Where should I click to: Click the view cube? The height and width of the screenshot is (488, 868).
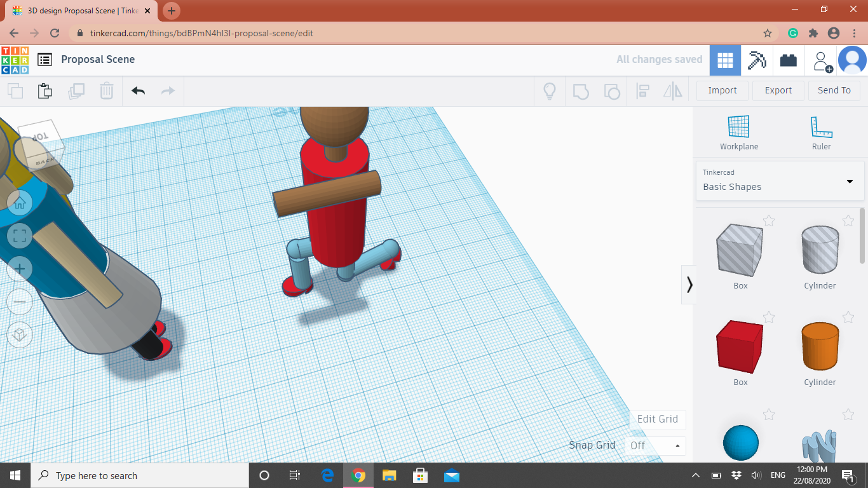pos(41,144)
